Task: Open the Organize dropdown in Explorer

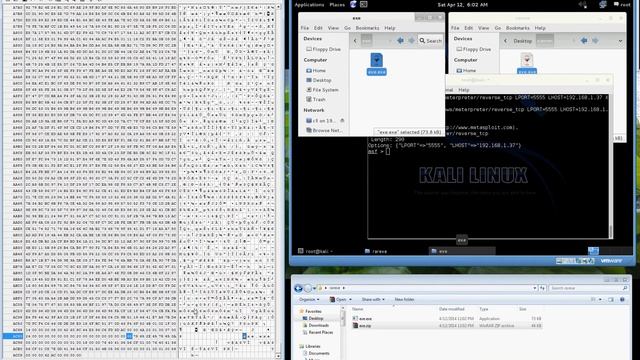Action: (x=308, y=300)
